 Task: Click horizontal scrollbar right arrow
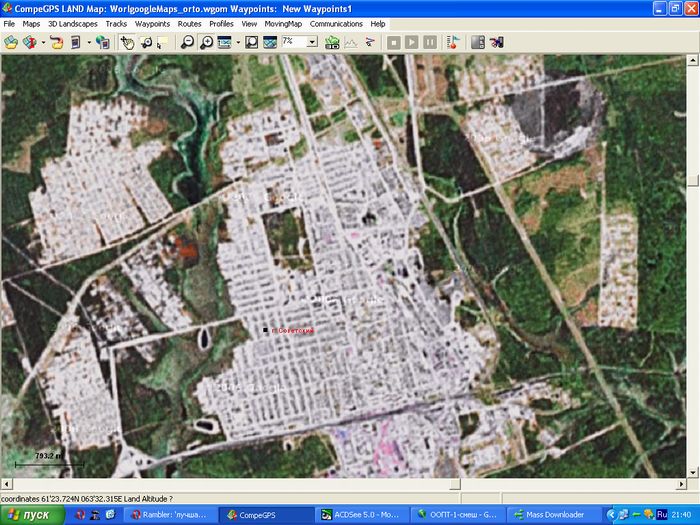(681, 484)
